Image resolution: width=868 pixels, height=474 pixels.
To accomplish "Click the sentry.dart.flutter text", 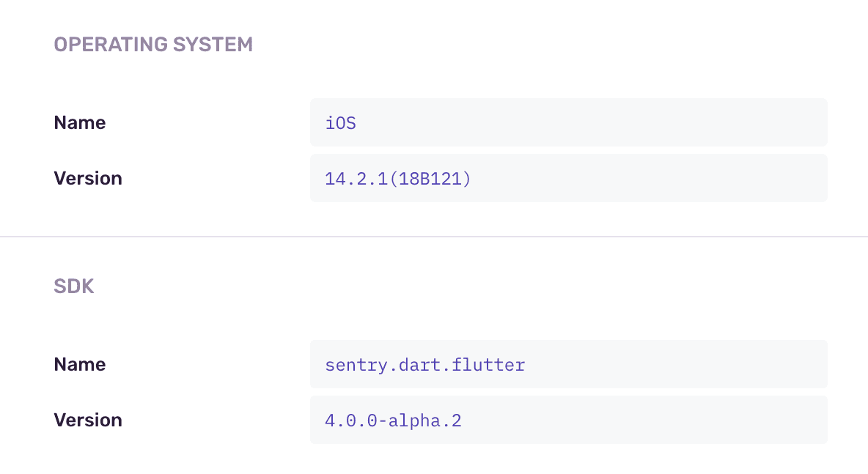I will pyautogui.click(x=425, y=364).
